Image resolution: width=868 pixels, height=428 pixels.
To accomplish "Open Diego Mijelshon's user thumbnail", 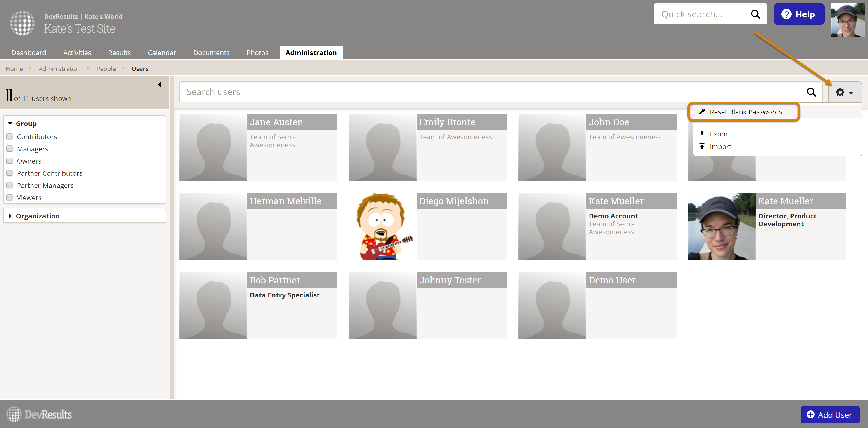I will (x=382, y=227).
